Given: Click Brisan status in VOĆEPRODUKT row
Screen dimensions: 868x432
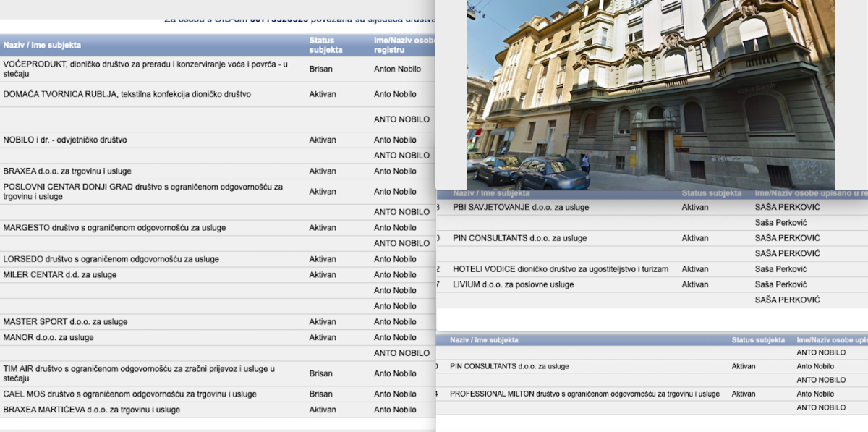Looking at the screenshot, I should tap(321, 69).
